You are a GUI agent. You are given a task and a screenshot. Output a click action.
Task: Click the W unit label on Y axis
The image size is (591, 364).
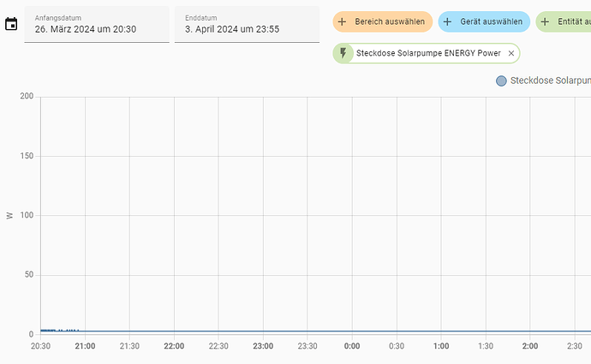coord(9,216)
